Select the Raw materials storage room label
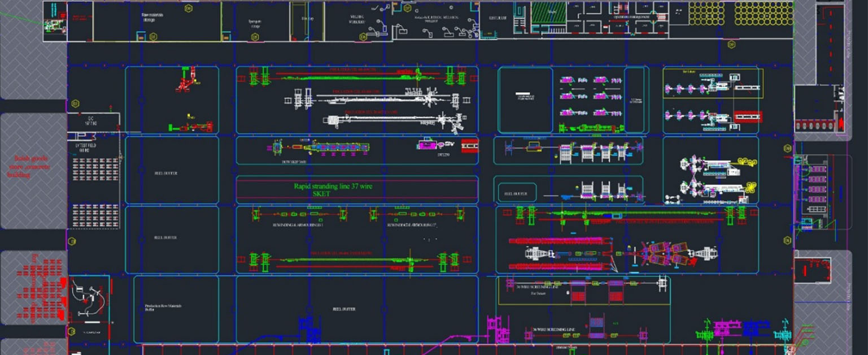Viewport: 868px width, 355px height. [x=152, y=19]
